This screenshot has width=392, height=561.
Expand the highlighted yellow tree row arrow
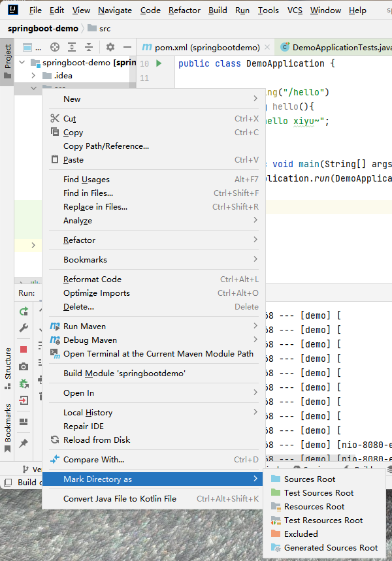[34, 245]
